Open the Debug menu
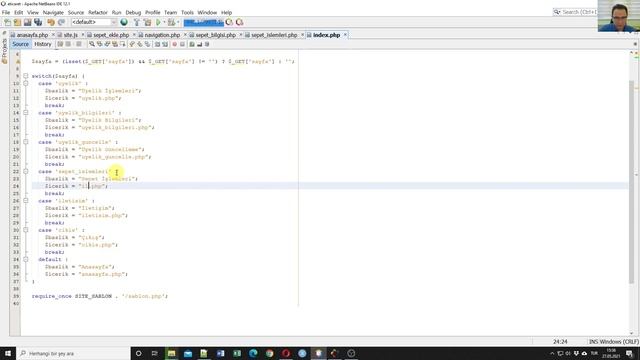 (133, 13)
